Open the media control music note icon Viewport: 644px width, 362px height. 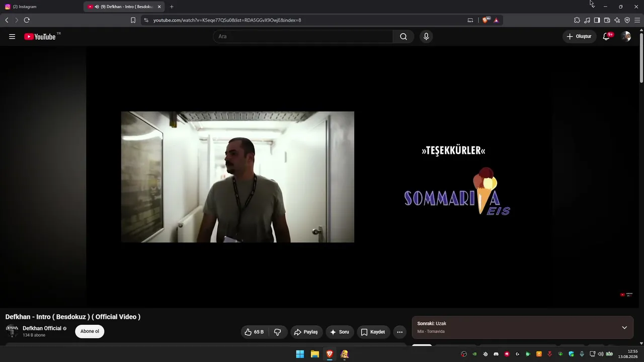(x=587, y=20)
